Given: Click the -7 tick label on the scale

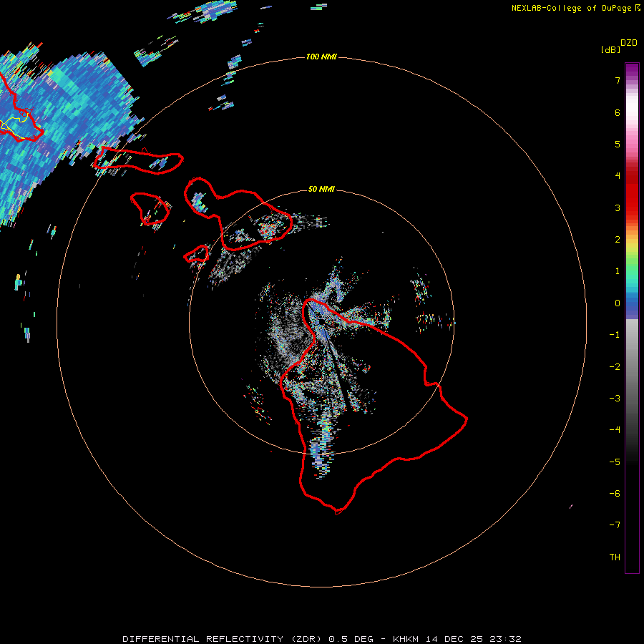Looking at the screenshot, I should tap(615, 525).
